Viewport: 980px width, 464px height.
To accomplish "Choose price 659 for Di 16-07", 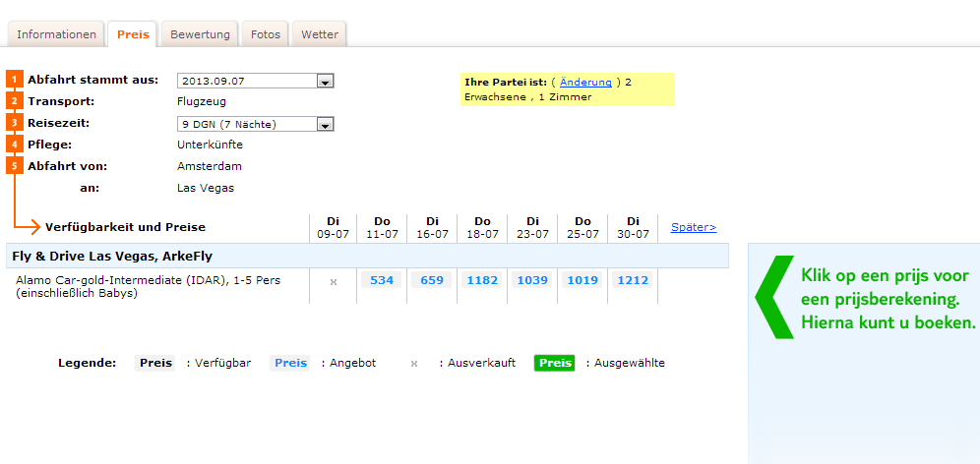I will click(432, 281).
